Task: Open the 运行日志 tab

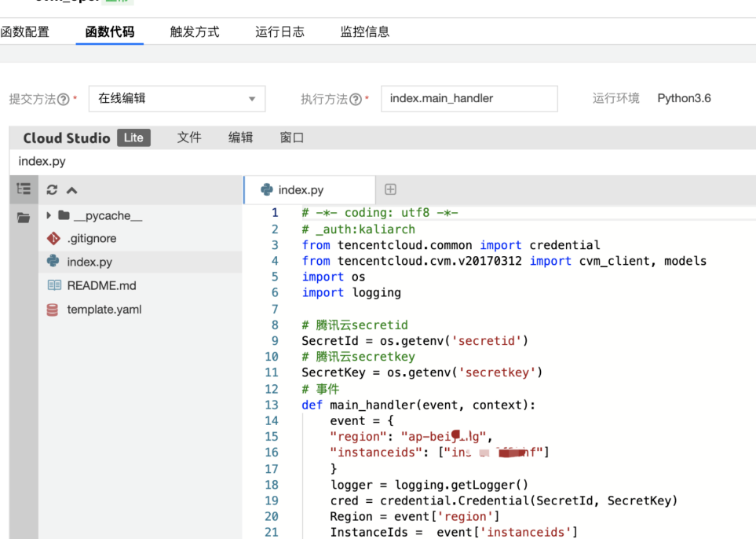Action: [x=279, y=32]
